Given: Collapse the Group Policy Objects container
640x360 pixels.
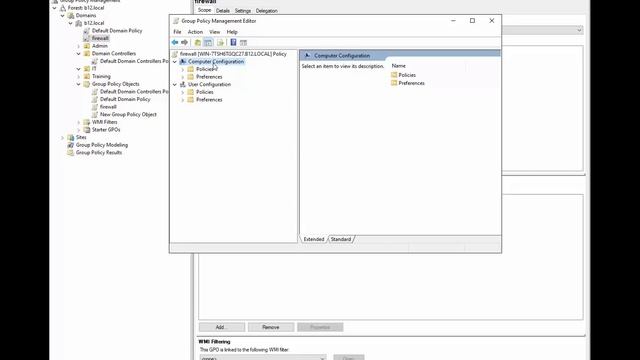Looking at the screenshot, I should 79,84.
